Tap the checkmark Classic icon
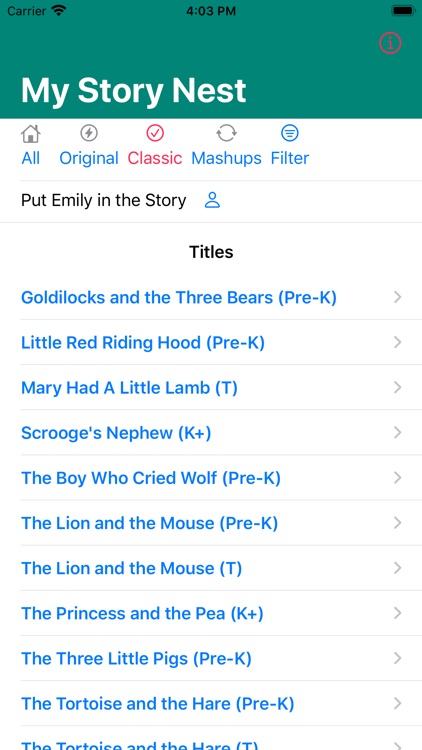This screenshot has width=422, height=750. pos(155,133)
